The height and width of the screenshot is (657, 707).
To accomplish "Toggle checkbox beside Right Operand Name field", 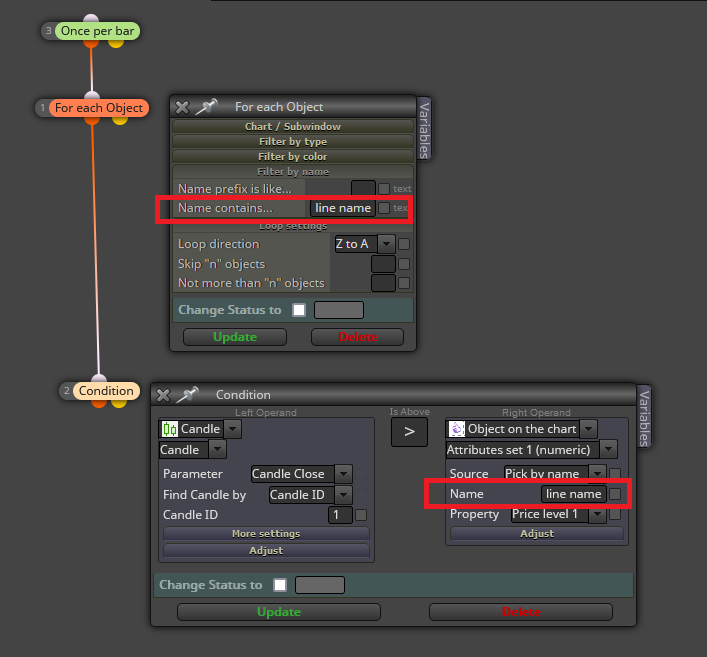I will coord(615,494).
